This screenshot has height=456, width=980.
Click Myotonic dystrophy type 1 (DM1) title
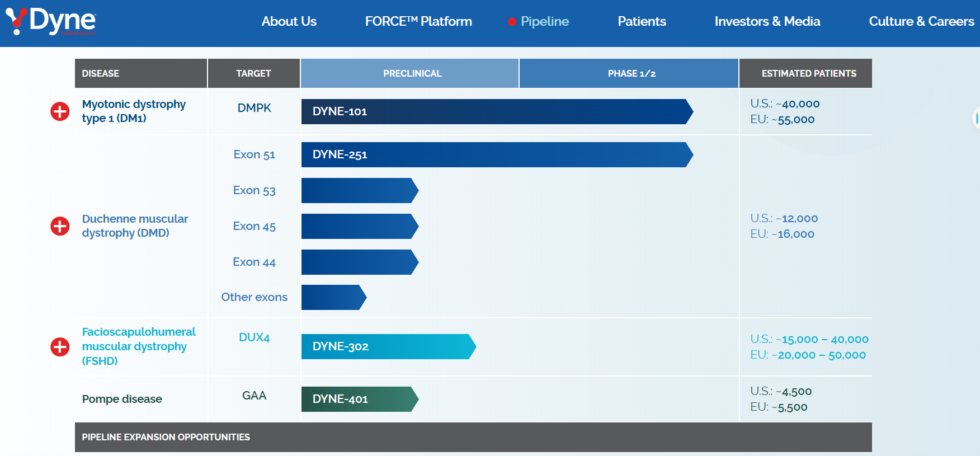click(x=134, y=111)
